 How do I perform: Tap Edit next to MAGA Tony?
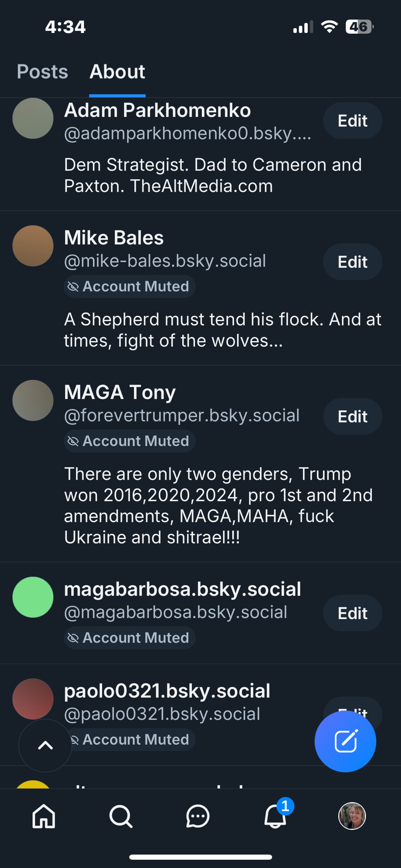click(352, 416)
